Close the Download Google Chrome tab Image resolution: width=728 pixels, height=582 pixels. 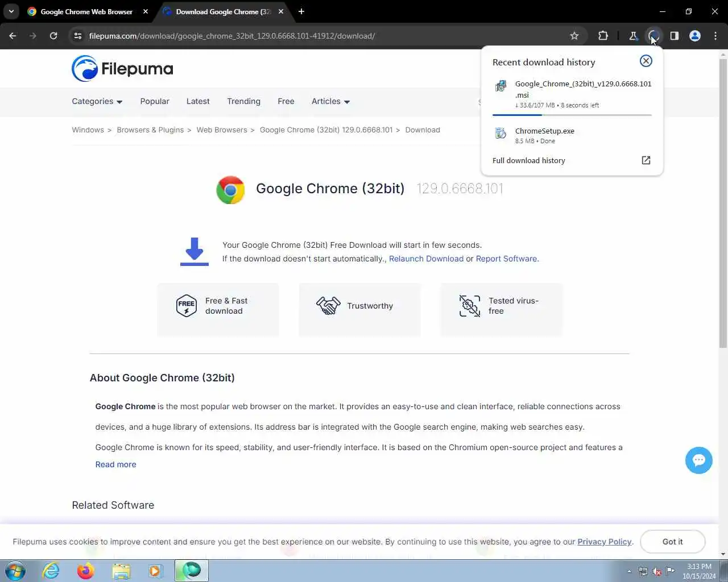[281, 11]
